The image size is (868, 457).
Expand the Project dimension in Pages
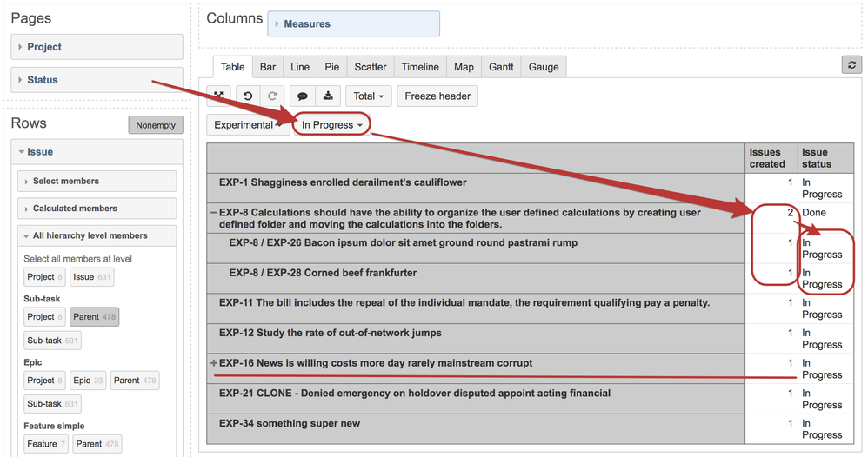click(97, 47)
